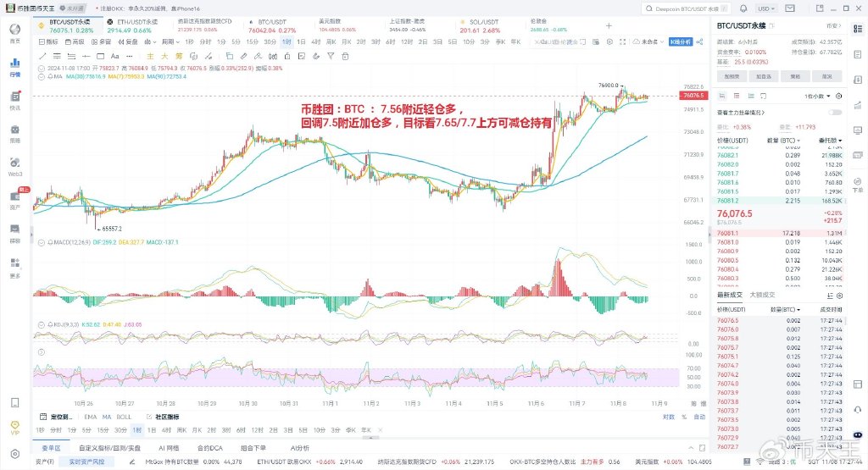Click the K线分析 button
Image resolution: width=868 pixels, height=470 pixels.
click(681, 42)
